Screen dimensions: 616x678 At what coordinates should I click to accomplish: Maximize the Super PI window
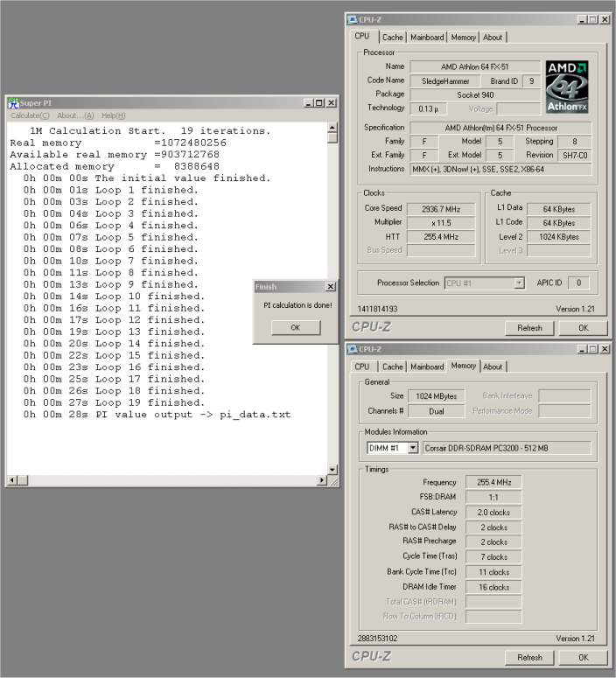[x=318, y=103]
